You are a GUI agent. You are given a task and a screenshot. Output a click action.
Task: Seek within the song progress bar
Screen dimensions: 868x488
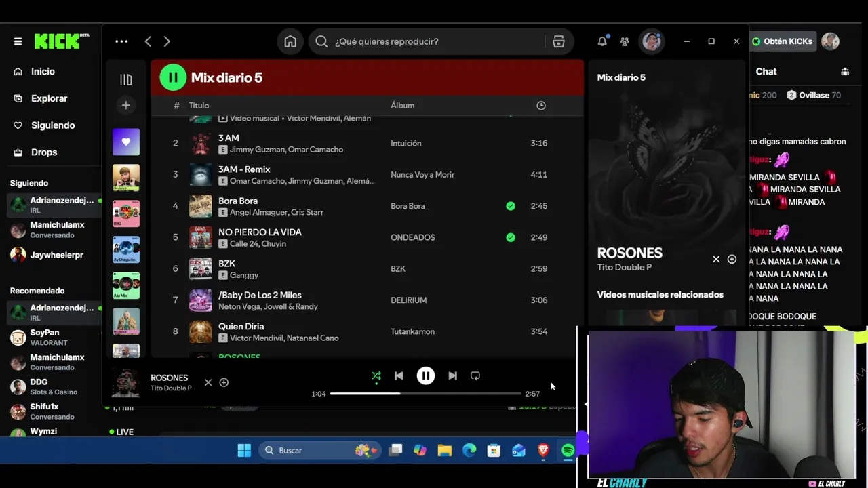coord(425,394)
